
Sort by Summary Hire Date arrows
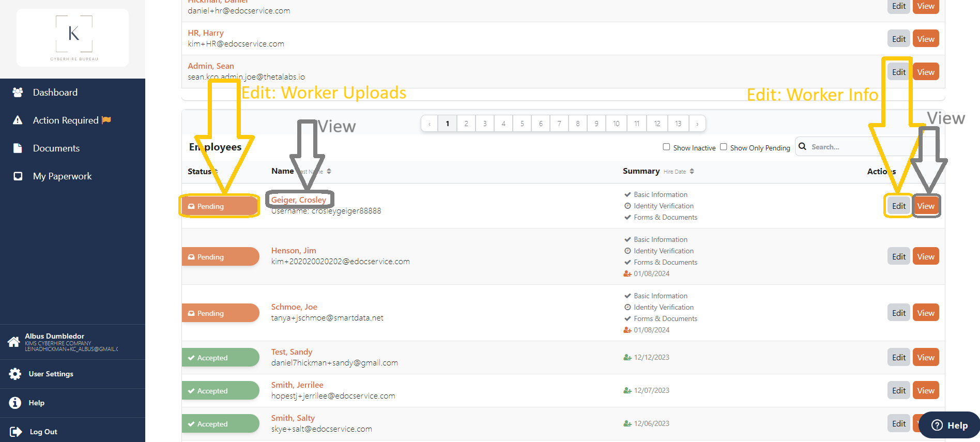coord(692,171)
